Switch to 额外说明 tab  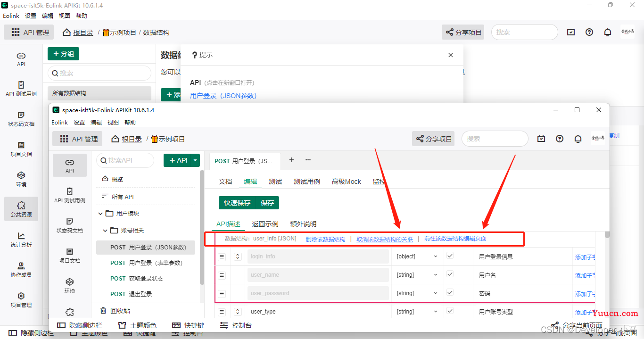pyautogui.click(x=303, y=224)
